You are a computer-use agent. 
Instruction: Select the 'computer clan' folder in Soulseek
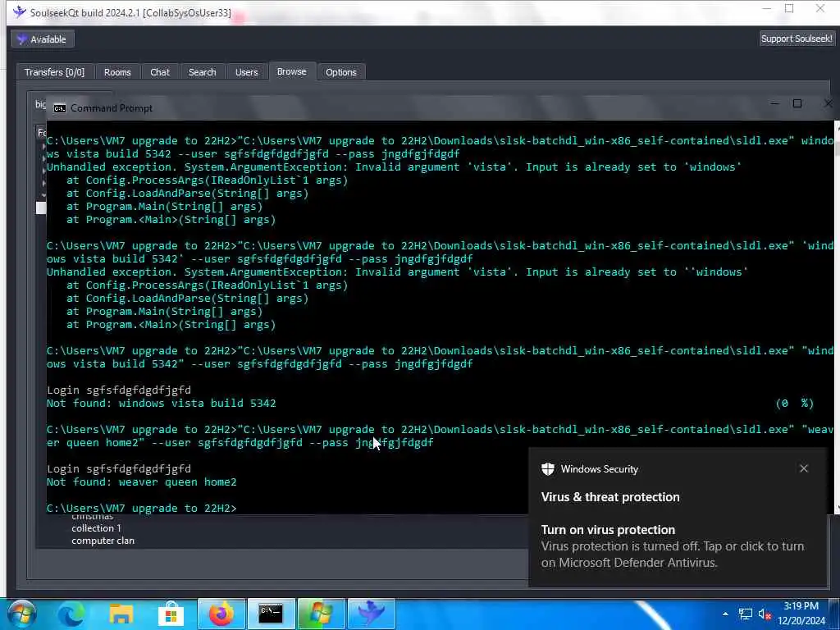click(x=103, y=541)
